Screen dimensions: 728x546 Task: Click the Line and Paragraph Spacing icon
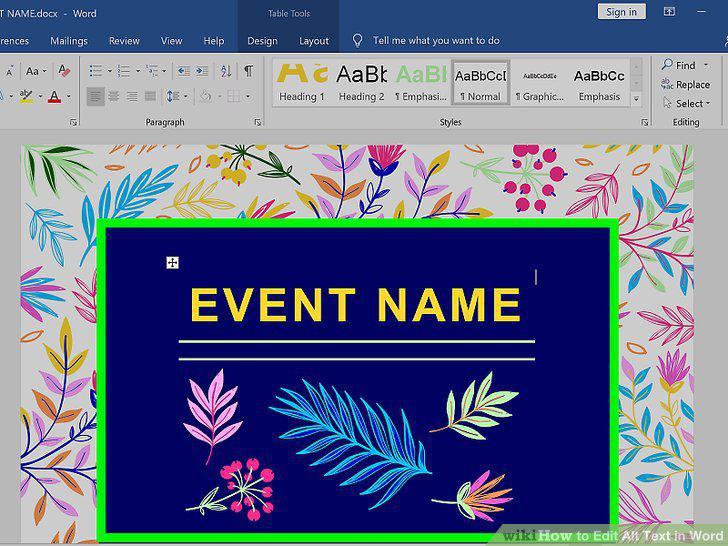[172, 97]
